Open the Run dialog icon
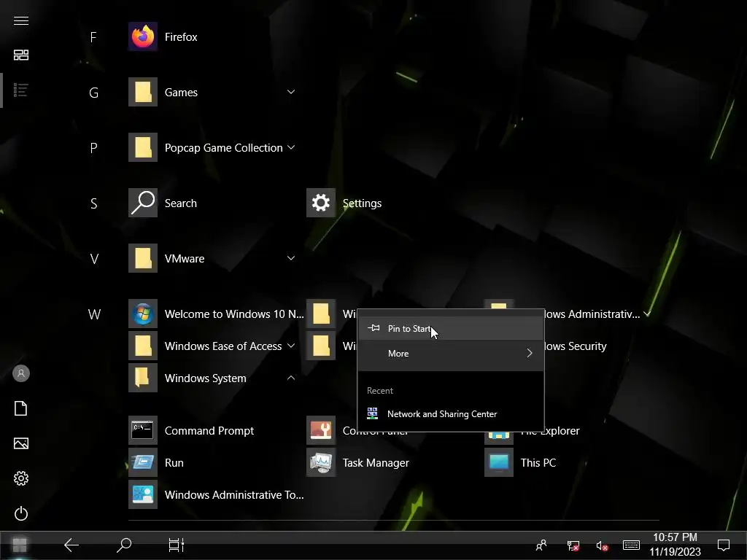The width and height of the screenshot is (747, 560). 142,462
